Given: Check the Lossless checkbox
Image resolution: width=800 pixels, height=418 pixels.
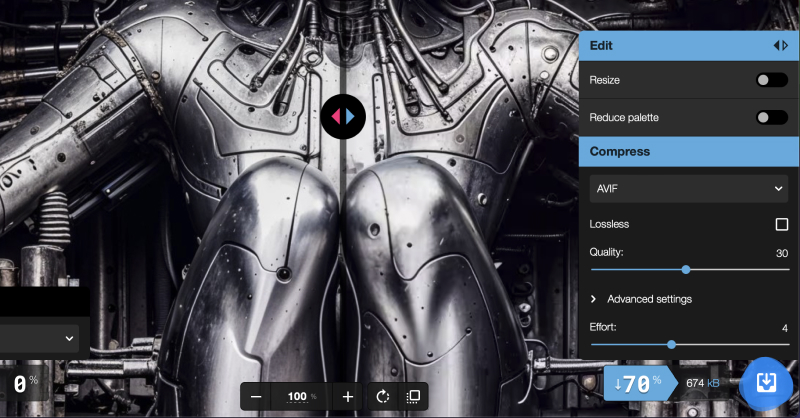Looking at the screenshot, I should click(x=782, y=224).
